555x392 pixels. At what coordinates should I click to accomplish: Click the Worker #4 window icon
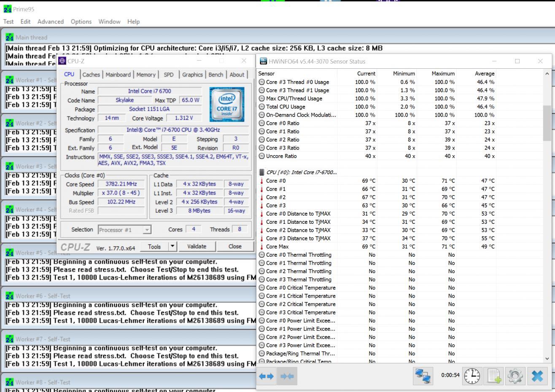10,209
